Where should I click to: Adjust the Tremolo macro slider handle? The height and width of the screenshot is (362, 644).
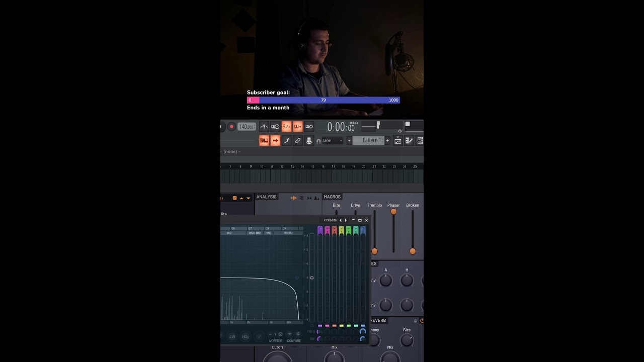point(374,251)
